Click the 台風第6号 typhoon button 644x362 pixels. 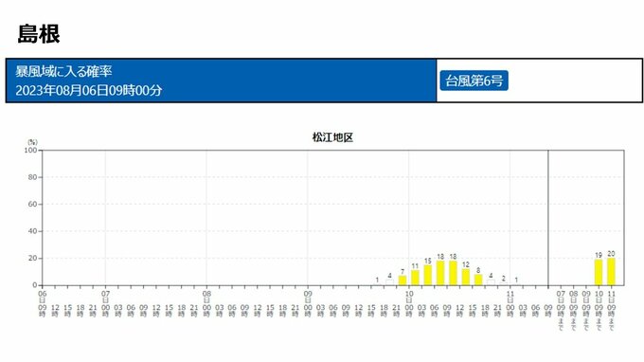[x=474, y=81]
